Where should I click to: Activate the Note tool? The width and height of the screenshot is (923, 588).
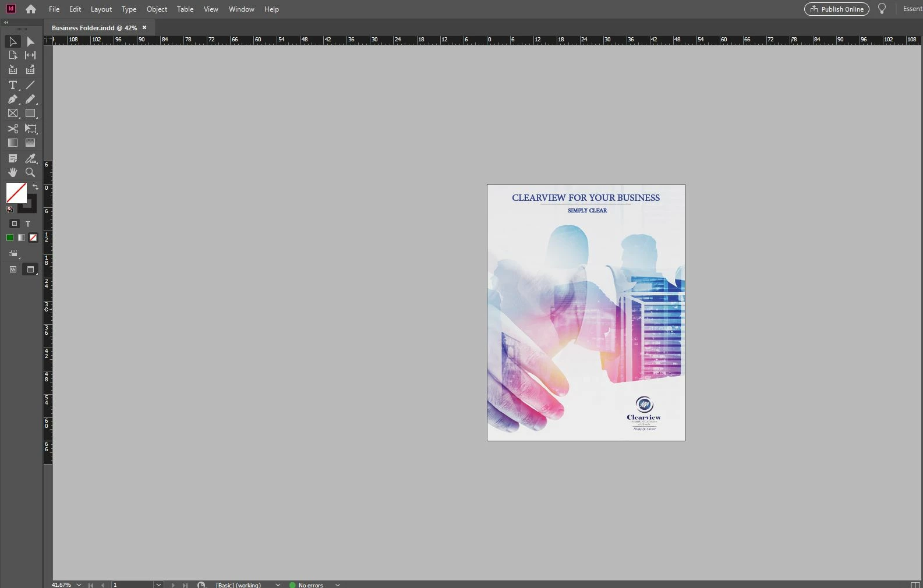click(12, 158)
